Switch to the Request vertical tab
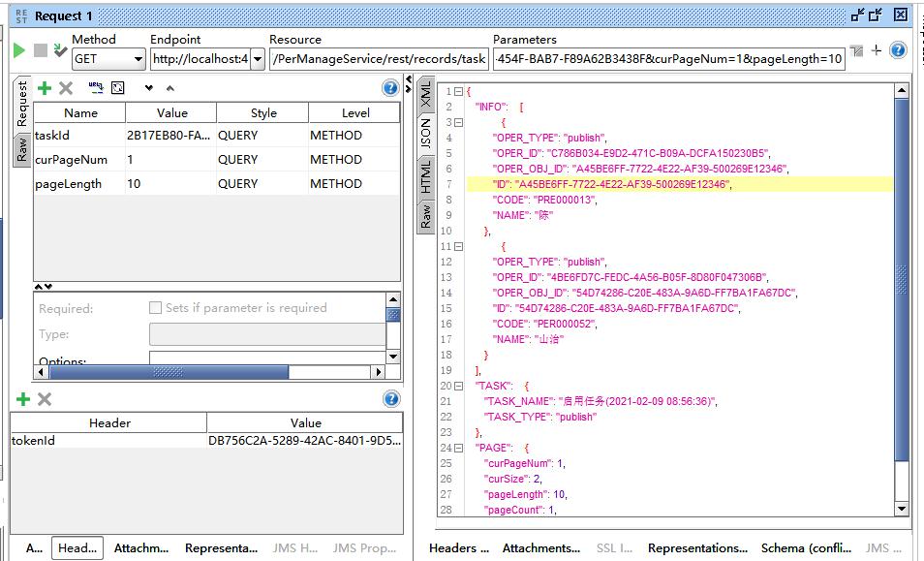Image resolution: width=924 pixels, height=561 pixels. click(x=22, y=104)
